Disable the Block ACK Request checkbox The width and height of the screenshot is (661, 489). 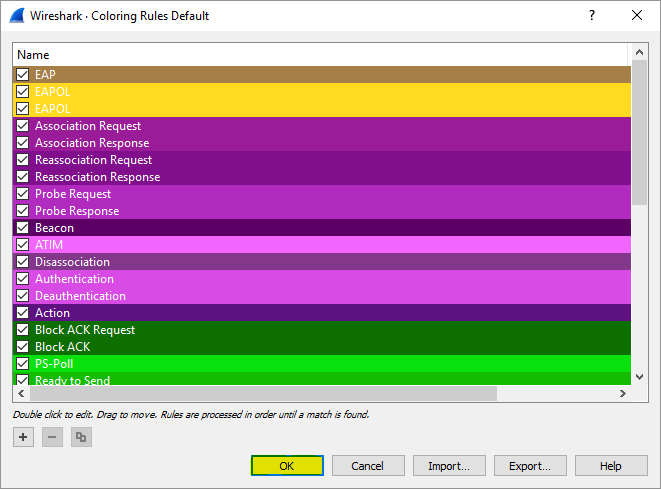23,329
